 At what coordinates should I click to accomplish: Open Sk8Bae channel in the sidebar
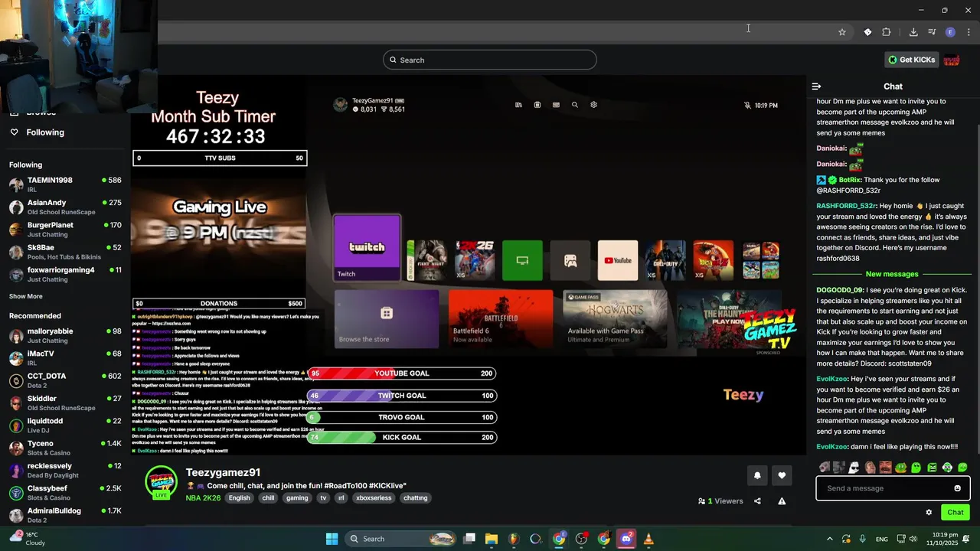tap(65, 252)
